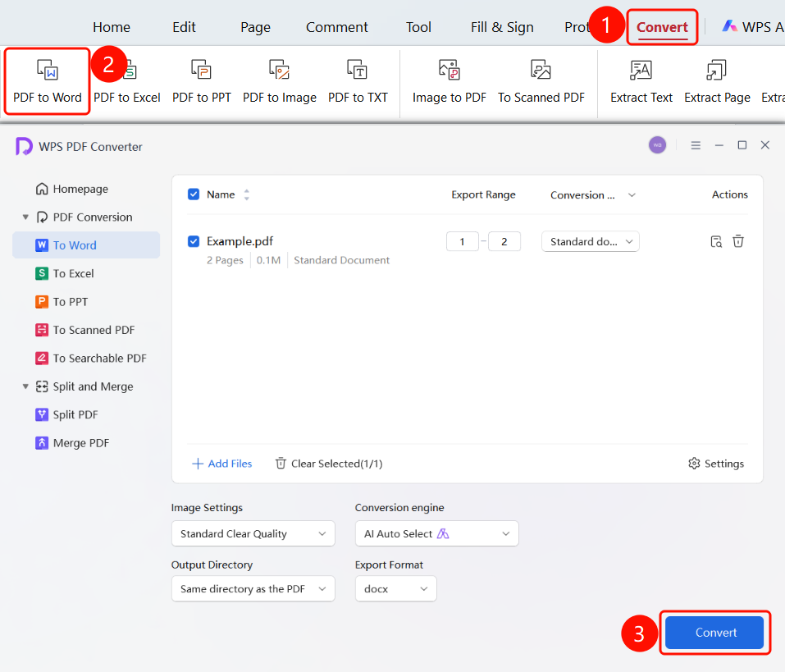Open the Export Format docx dropdown
This screenshot has width=785, height=672.
click(x=395, y=589)
